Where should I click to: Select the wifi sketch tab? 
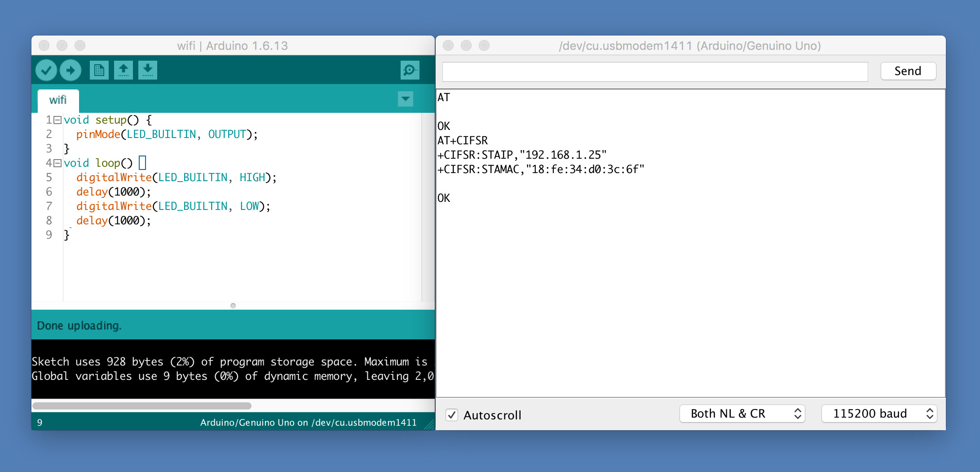click(x=58, y=100)
